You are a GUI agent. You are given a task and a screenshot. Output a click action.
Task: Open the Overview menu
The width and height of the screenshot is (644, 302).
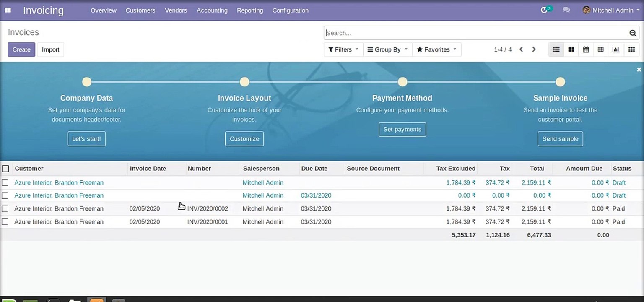(104, 10)
